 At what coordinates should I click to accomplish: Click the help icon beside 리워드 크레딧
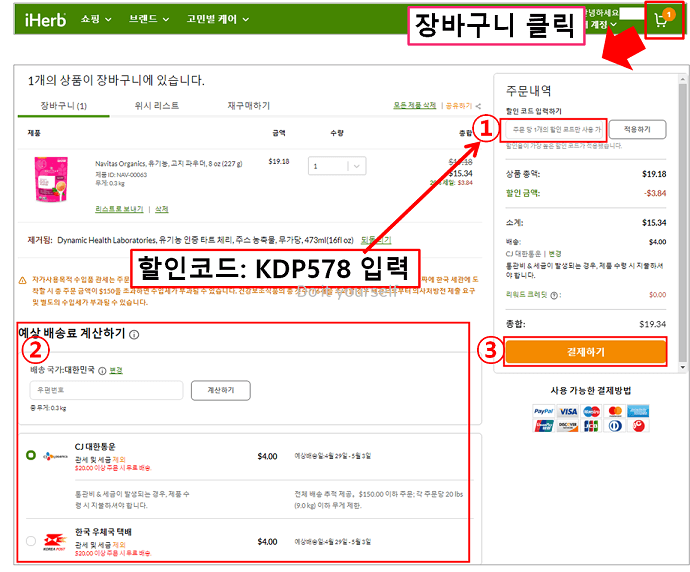554,295
